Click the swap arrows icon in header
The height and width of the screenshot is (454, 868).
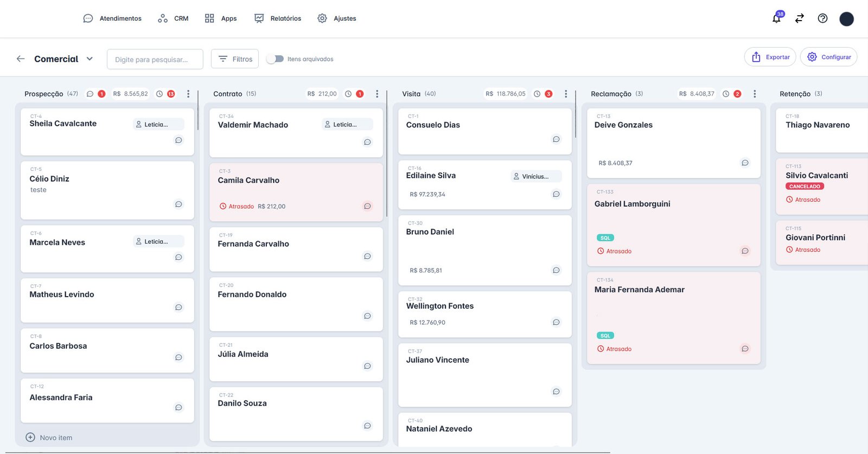pyautogui.click(x=800, y=18)
